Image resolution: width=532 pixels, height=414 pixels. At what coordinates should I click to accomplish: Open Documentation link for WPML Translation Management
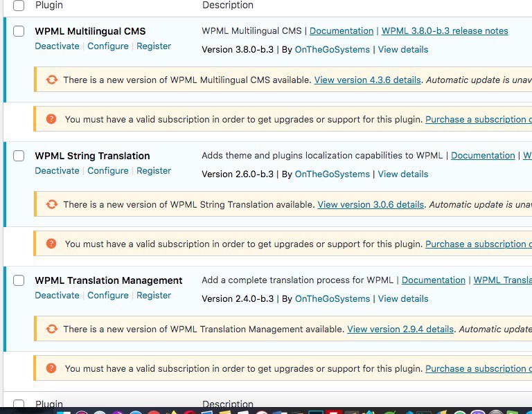pos(433,280)
